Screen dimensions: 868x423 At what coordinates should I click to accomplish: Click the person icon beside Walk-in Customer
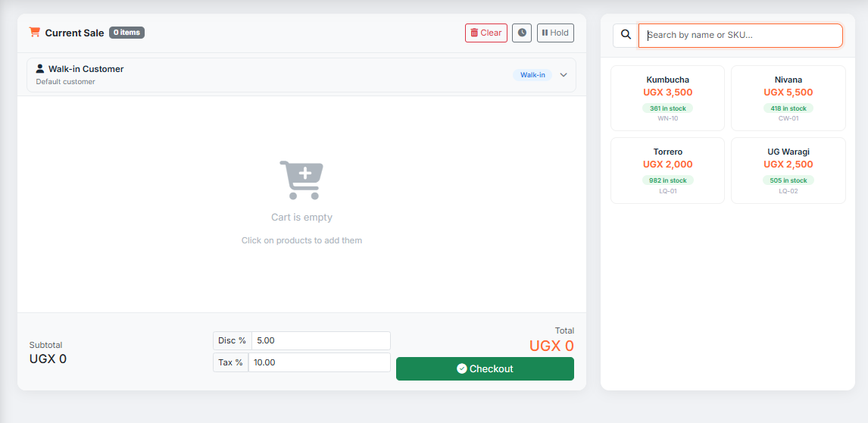click(40, 69)
